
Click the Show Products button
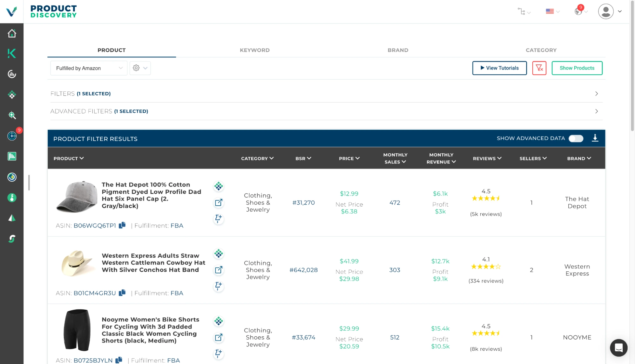[x=577, y=68]
